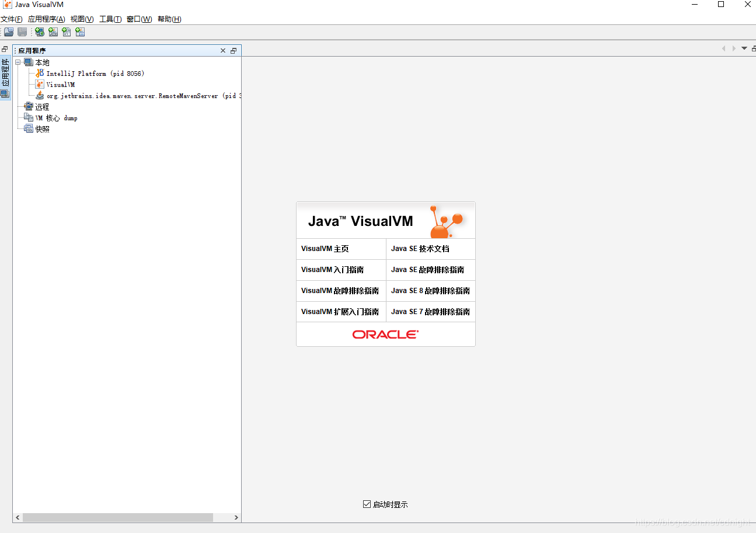
Task: Click the VM 核心 dump icon
Action: 29,118
